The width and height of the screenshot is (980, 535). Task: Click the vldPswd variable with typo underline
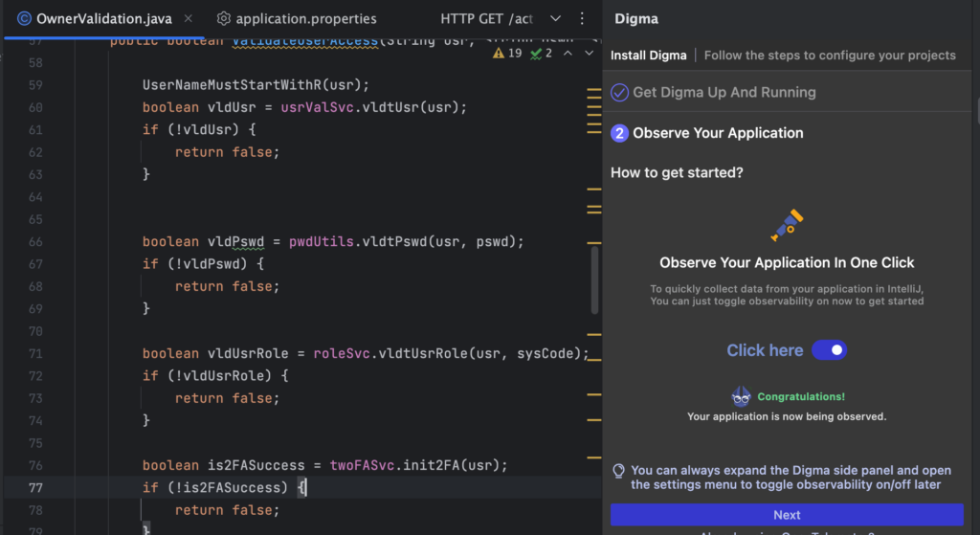(x=236, y=242)
